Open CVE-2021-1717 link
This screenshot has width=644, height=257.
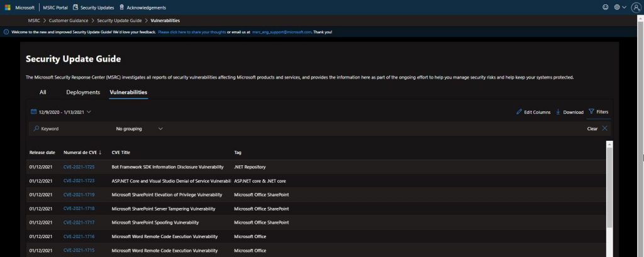(79, 222)
